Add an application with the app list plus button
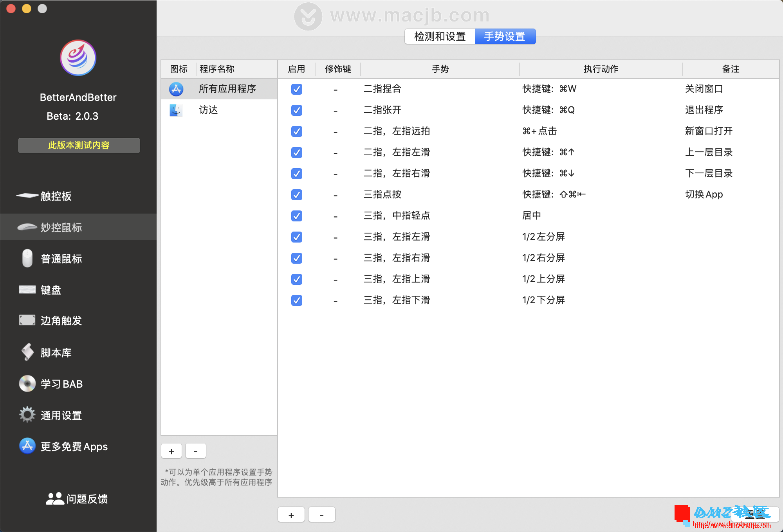 (171, 451)
